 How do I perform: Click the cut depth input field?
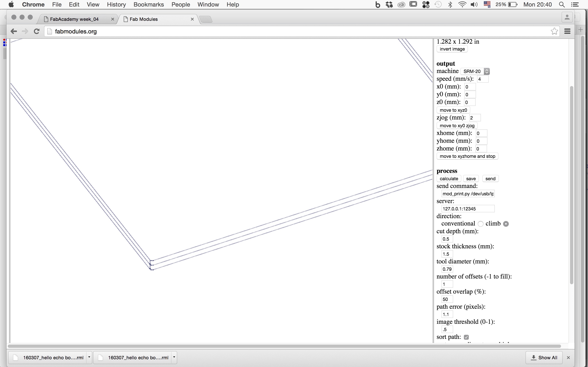(447, 239)
